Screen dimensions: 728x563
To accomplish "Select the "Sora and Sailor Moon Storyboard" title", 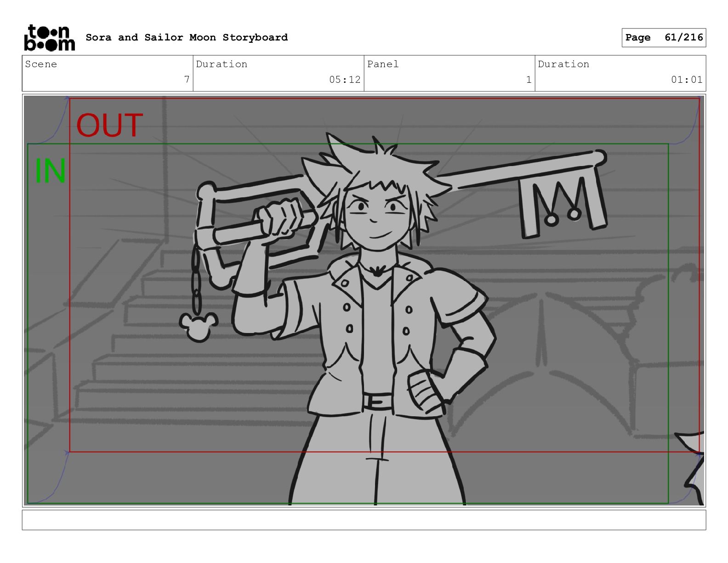I will point(187,37).
